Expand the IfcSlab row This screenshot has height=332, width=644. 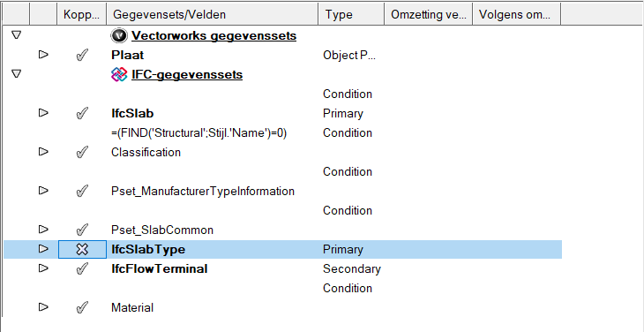tap(43, 113)
